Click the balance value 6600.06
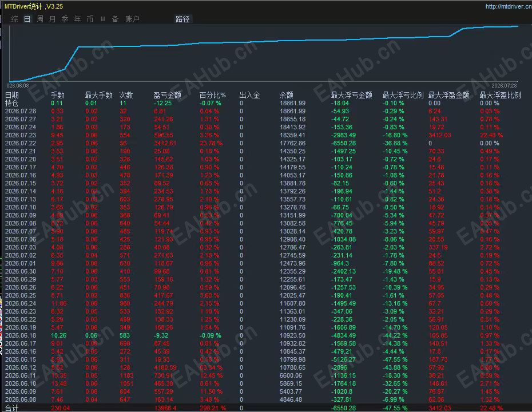 click(291, 375)
